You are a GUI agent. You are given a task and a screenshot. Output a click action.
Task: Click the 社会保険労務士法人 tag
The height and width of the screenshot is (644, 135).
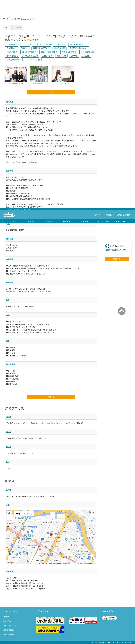(15, 45)
